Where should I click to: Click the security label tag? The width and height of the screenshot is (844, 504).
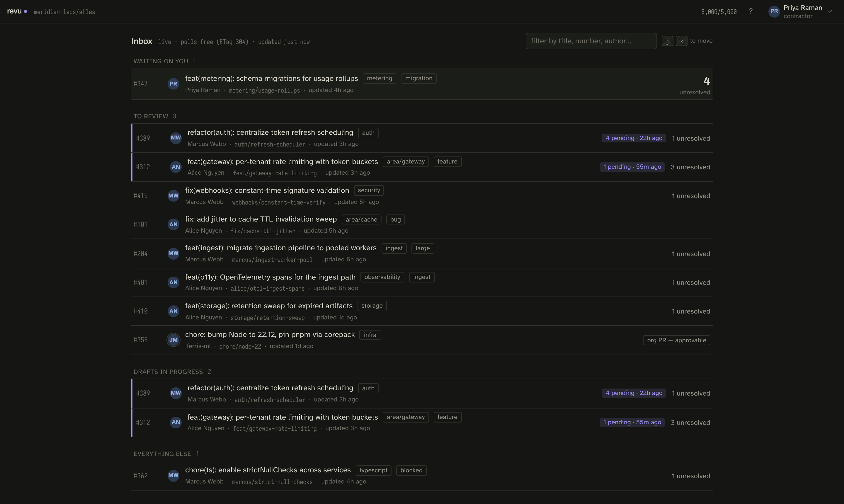369,190
